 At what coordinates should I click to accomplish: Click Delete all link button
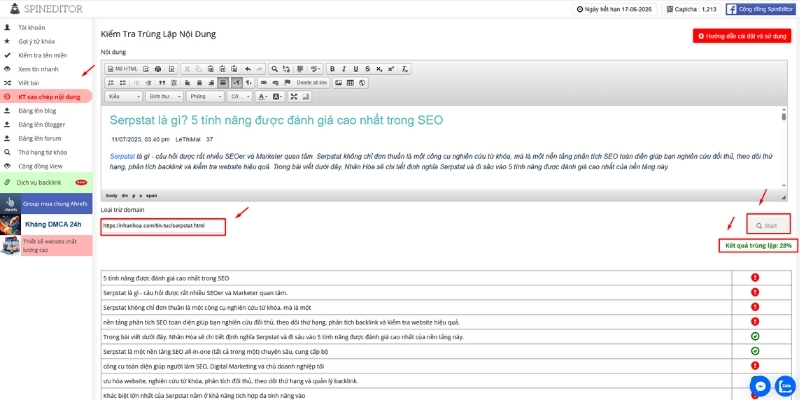pyautogui.click(x=312, y=83)
